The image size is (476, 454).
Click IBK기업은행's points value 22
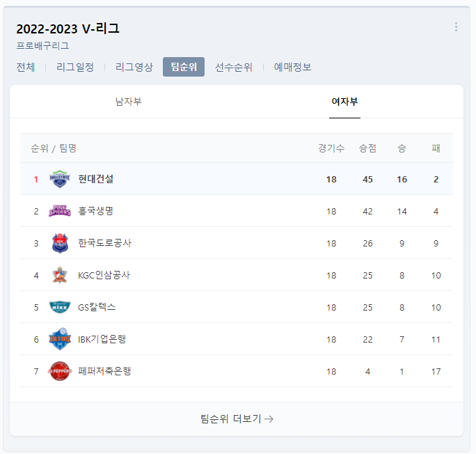367,339
